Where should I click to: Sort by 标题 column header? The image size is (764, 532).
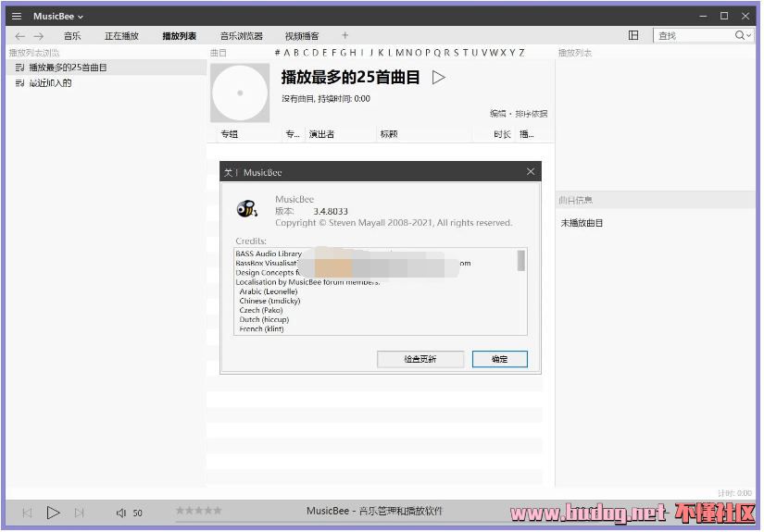click(389, 134)
